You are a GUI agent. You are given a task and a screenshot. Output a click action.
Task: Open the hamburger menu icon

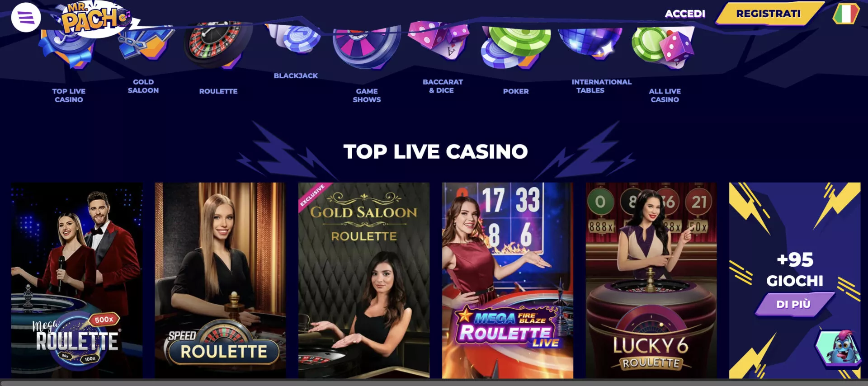tap(26, 18)
